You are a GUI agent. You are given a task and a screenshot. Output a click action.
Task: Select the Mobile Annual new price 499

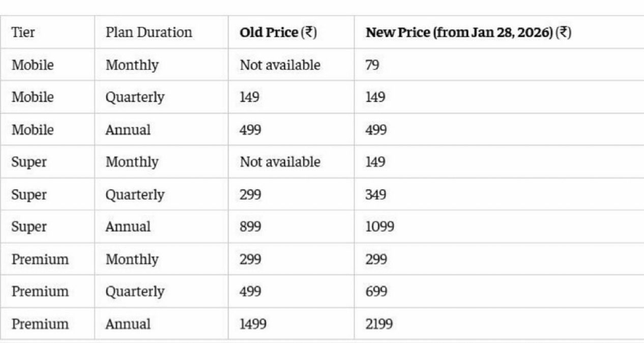pyautogui.click(x=376, y=130)
